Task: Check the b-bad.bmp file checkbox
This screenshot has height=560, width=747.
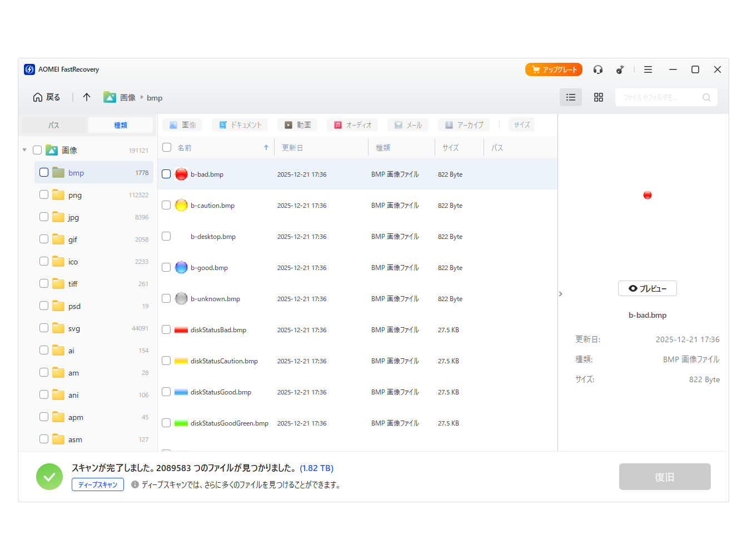Action: pyautogui.click(x=166, y=174)
